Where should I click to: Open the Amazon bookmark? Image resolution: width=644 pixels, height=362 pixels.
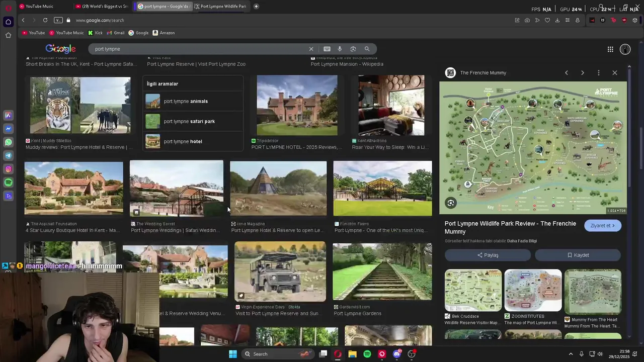tap(164, 33)
